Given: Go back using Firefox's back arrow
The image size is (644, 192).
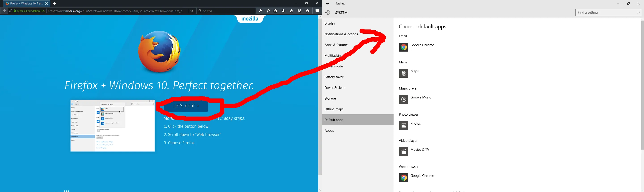Looking at the screenshot, I should click(4, 11).
